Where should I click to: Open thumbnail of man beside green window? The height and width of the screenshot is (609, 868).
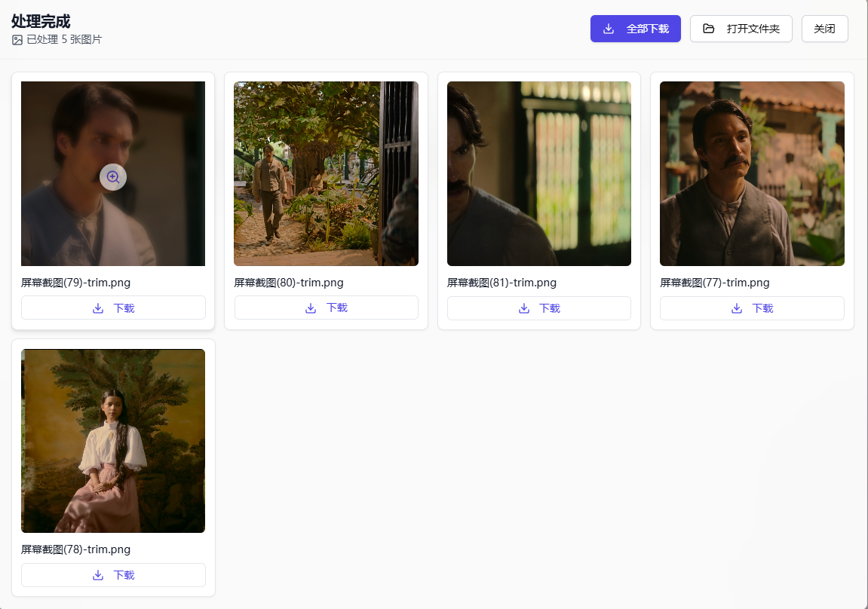[538, 173]
